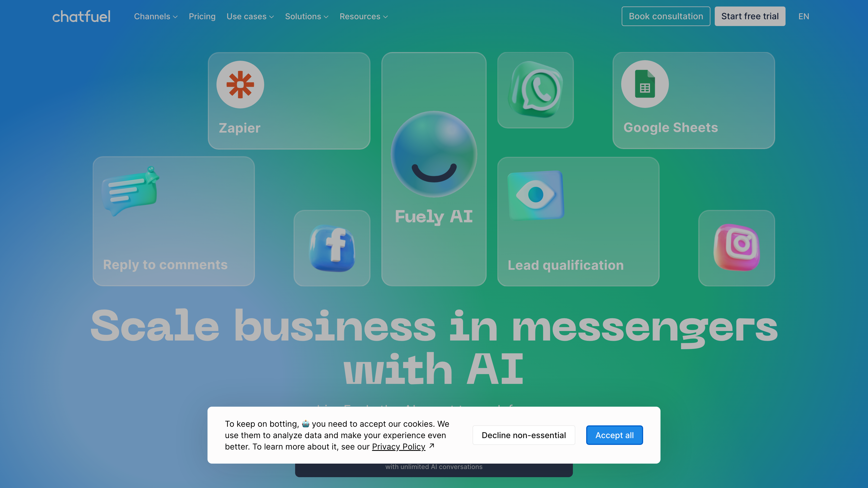This screenshot has height=488, width=868.
Task: Toggle the EN language selector
Action: 804,16
